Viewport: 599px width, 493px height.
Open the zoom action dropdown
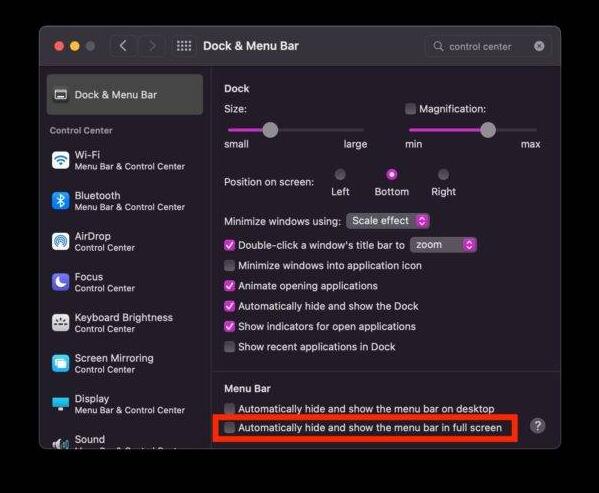pos(443,245)
